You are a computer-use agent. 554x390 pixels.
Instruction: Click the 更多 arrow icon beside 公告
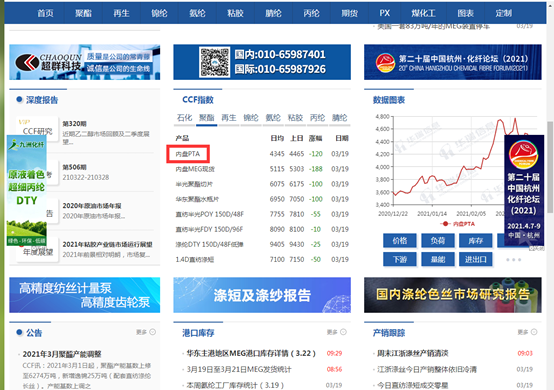pos(153,332)
